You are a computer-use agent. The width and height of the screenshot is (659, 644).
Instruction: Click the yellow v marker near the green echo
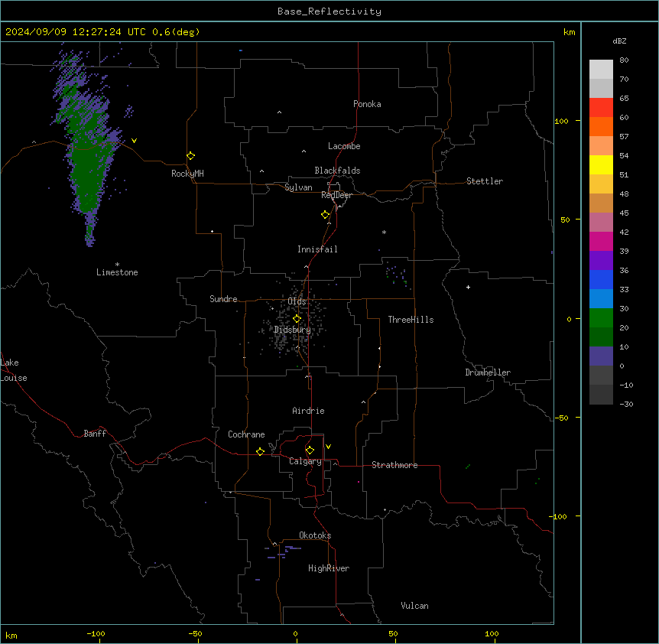click(x=134, y=141)
